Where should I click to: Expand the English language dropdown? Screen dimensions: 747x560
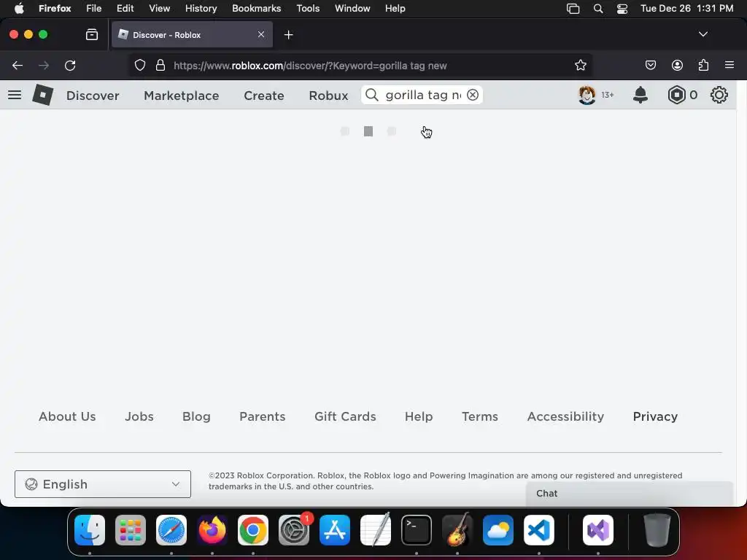click(x=103, y=484)
